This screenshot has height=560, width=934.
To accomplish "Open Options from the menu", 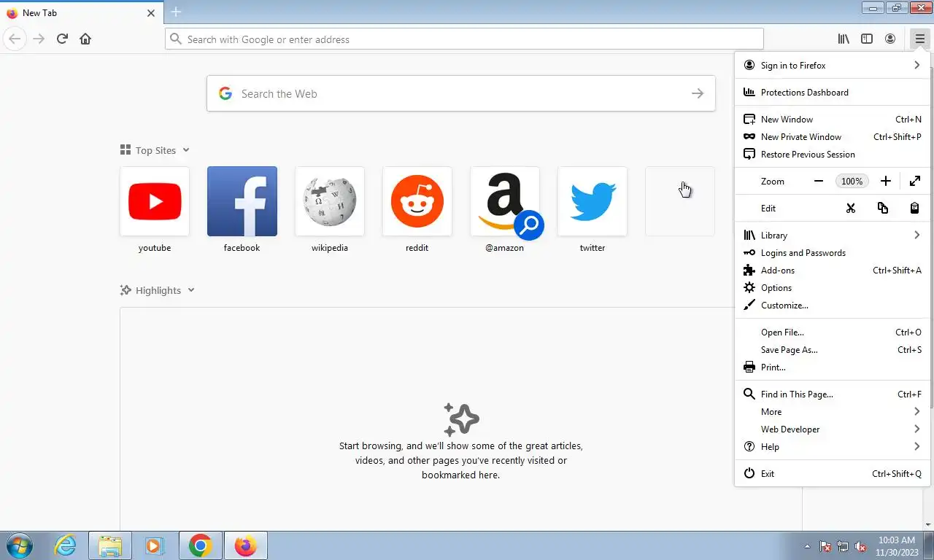I will pos(833,287).
